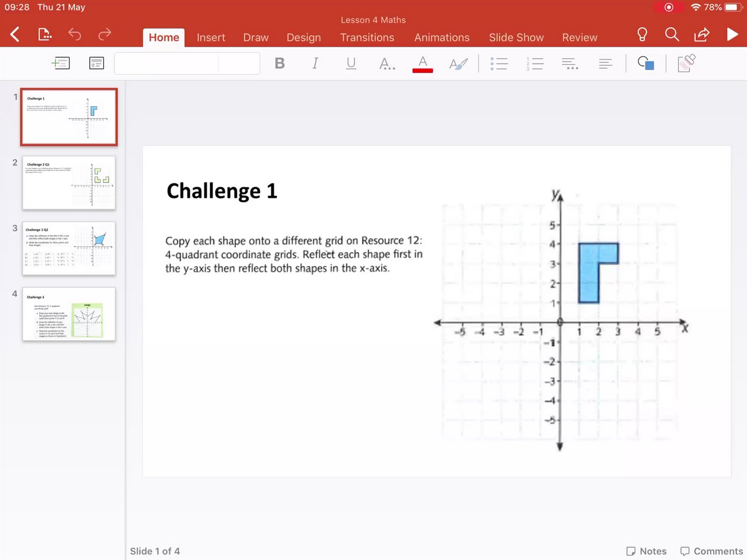
Task: Start slideshow with play button
Action: (x=732, y=34)
